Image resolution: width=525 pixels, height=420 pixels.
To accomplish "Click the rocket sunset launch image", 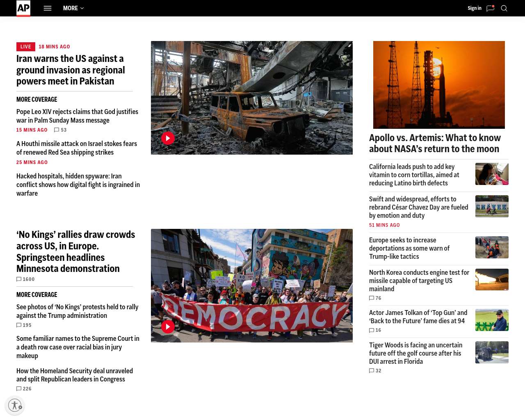I will coord(439,84).
